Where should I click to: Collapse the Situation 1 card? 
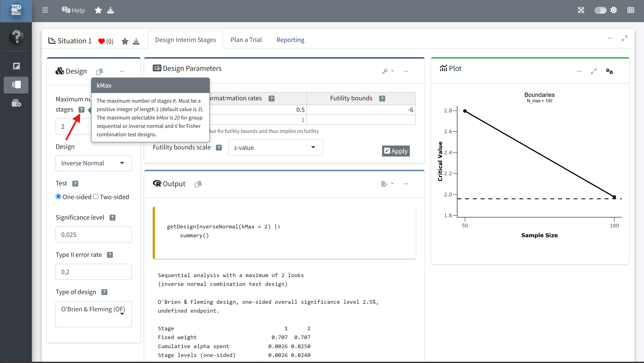(x=610, y=38)
